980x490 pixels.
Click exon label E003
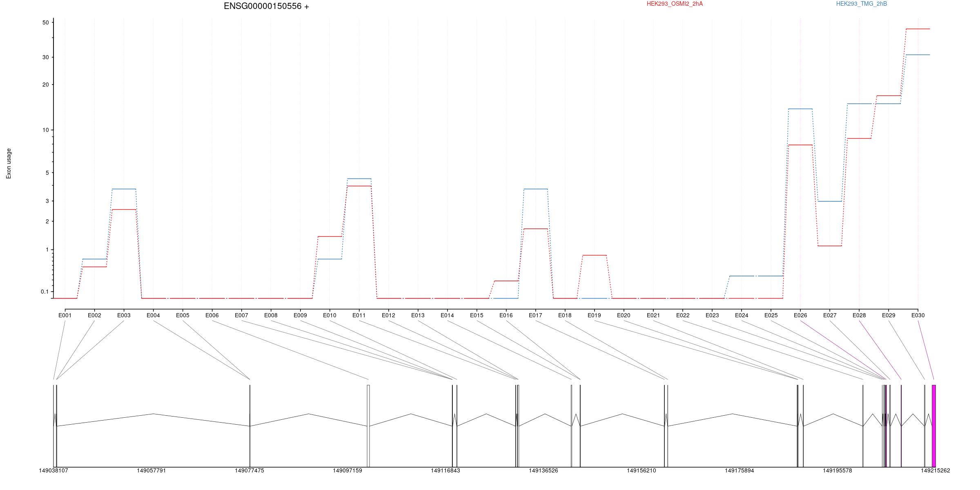pyautogui.click(x=124, y=315)
